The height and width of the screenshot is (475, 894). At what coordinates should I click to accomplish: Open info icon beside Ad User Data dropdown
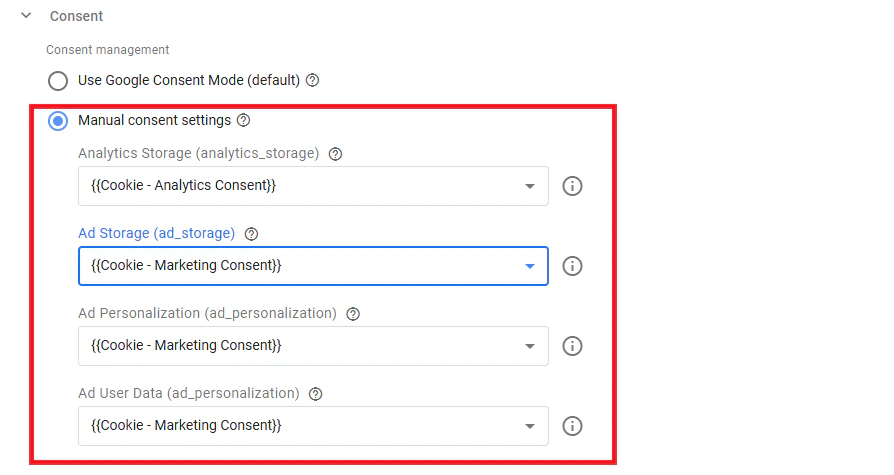coord(572,426)
